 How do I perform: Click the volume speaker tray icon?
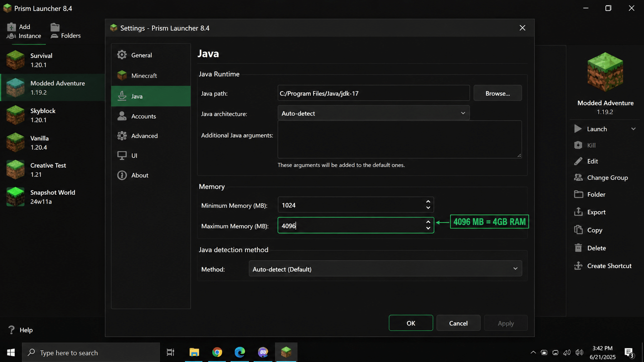click(579, 352)
